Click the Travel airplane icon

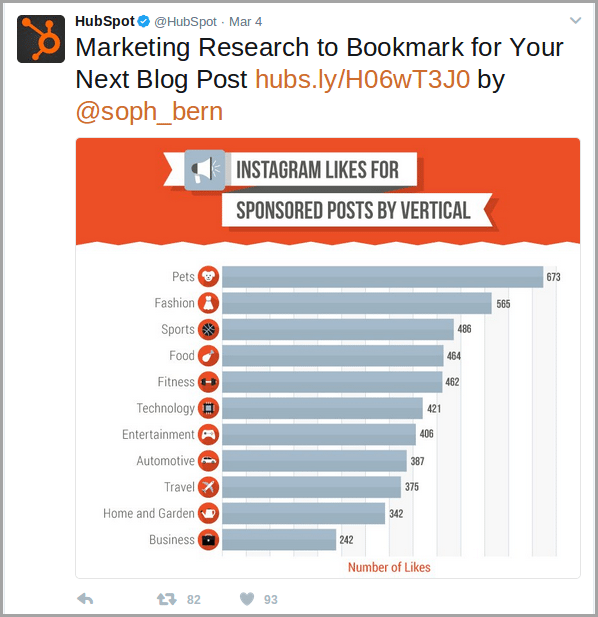[x=208, y=487]
